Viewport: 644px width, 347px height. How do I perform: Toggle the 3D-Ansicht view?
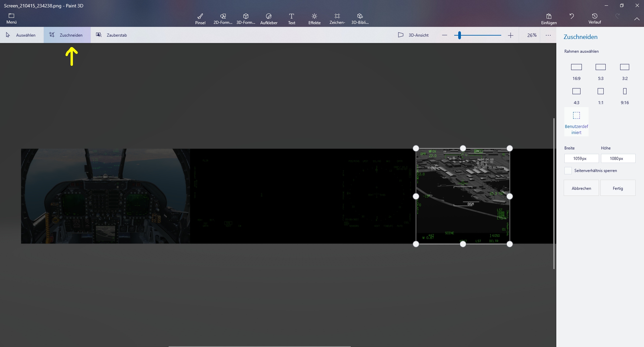tap(413, 35)
